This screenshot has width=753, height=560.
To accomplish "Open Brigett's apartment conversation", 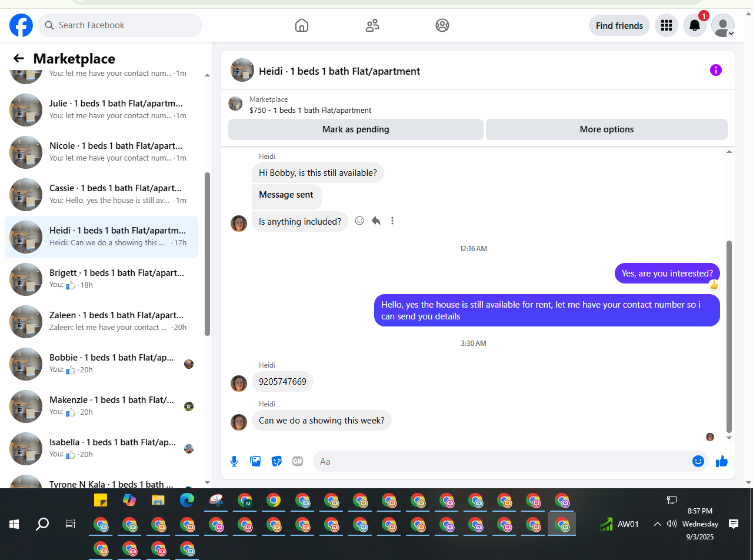I will tap(101, 279).
